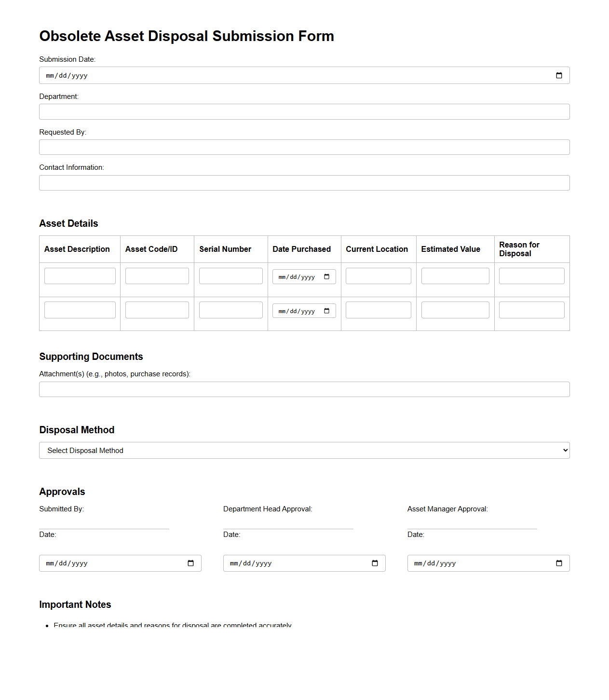This screenshot has height=700, width=609.
Task: Click first row Asset Description field
Action: (80, 276)
